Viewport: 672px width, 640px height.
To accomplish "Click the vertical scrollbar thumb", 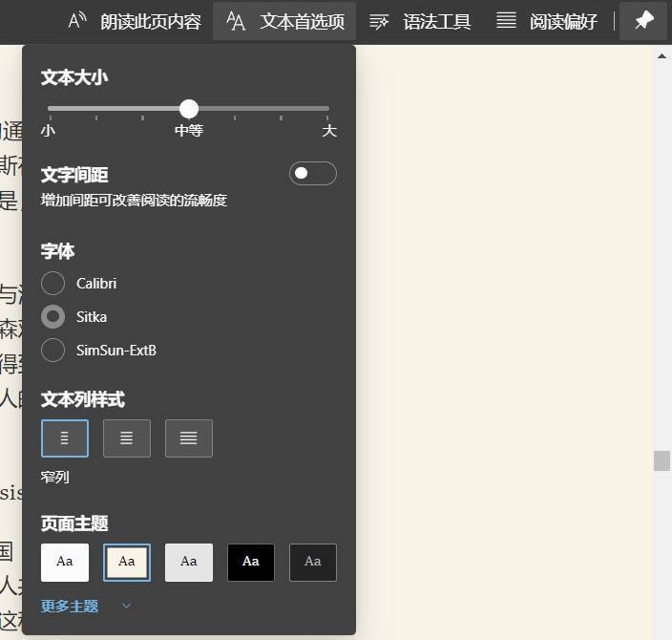I will 661,460.
